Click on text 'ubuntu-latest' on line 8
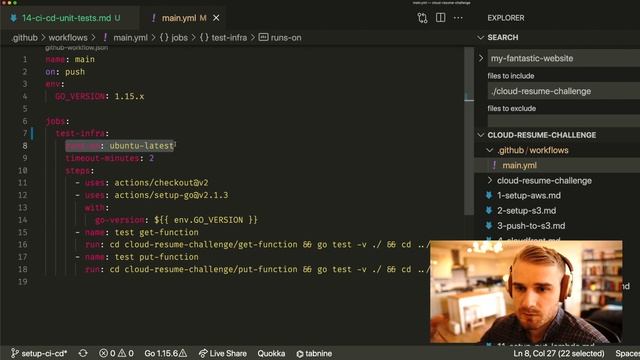The width and height of the screenshot is (640, 360). 141,146
